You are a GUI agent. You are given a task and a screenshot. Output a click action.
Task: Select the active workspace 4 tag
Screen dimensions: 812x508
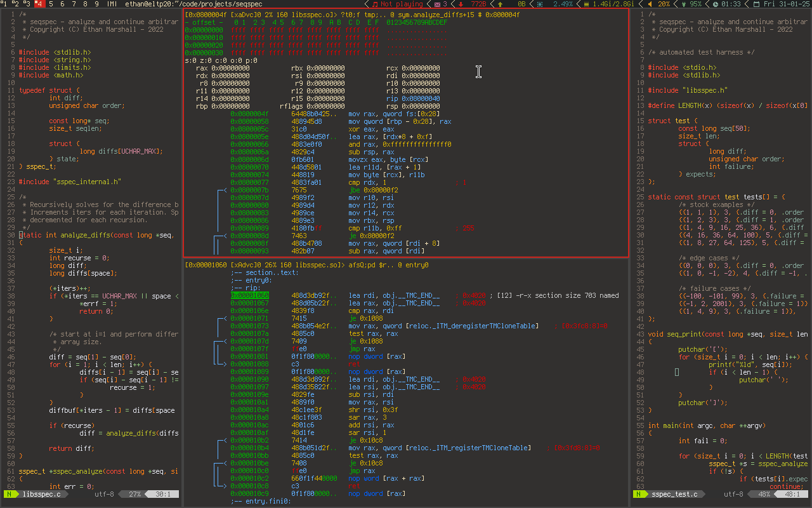(39, 4)
